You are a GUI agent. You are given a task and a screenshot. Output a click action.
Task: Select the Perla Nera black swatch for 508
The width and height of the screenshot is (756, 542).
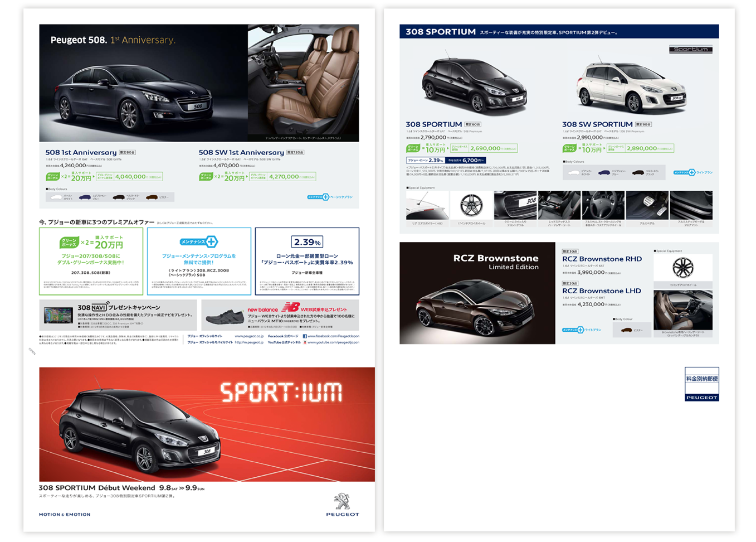(x=118, y=197)
